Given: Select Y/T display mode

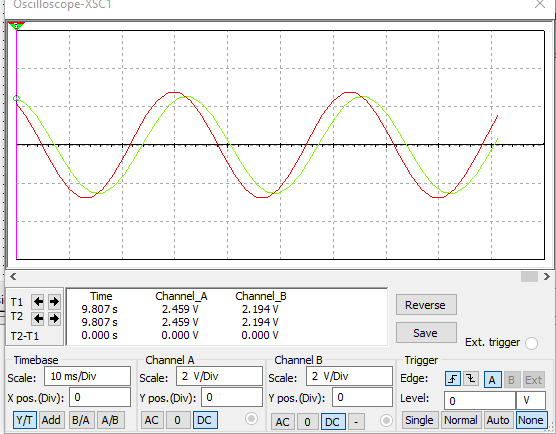Looking at the screenshot, I should tap(25, 420).
